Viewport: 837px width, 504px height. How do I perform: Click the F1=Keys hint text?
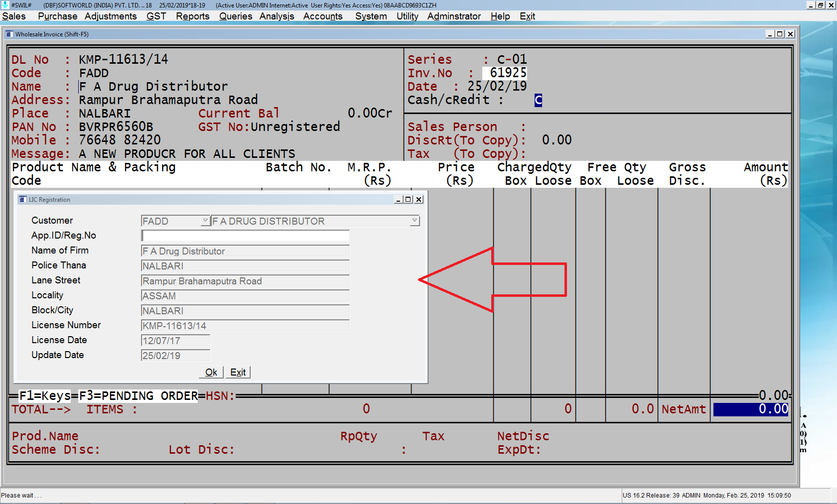[45, 396]
